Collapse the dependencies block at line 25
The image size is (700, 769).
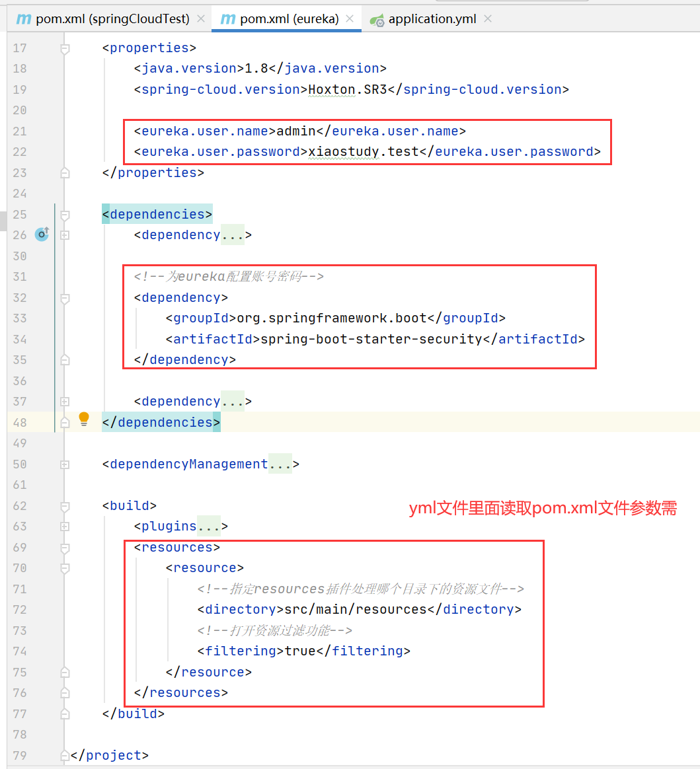[x=65, y=215]
